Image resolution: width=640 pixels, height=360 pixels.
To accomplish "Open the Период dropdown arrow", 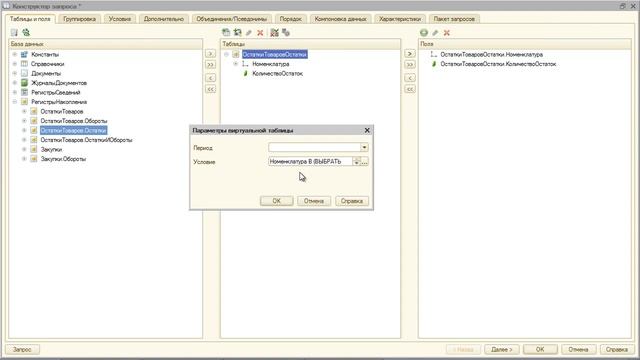I will pos(364,147).
